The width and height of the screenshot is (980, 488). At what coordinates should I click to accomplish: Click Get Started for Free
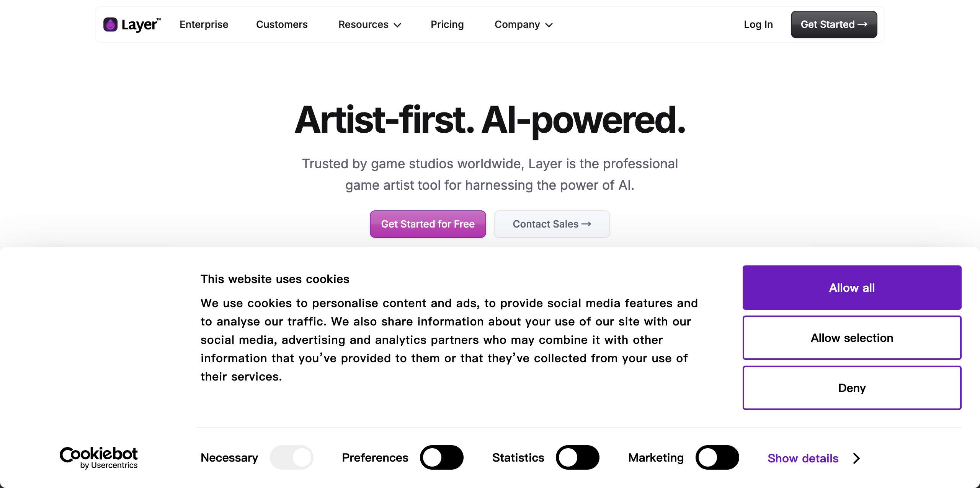click(428, 224)
